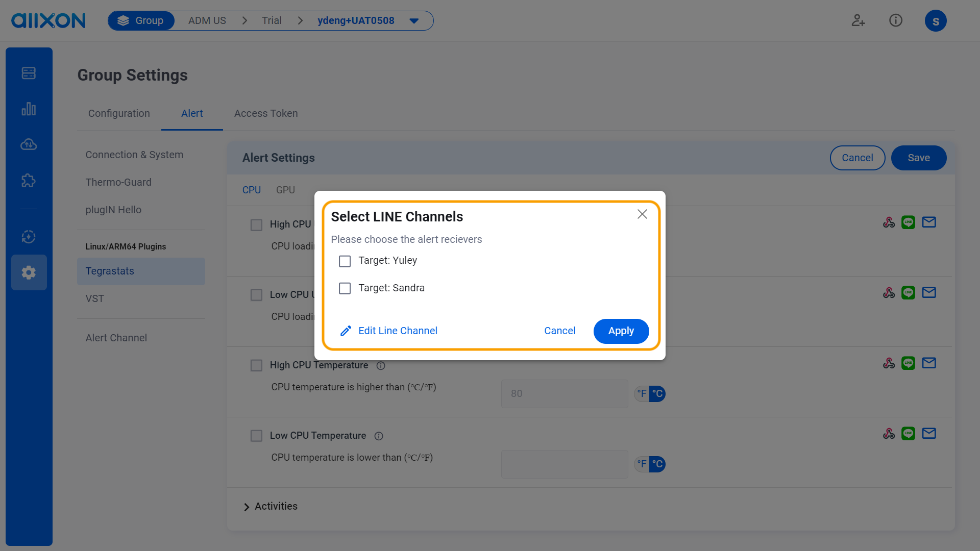This screenshot has width=980, height=551.
Task: Click Edit Line Channel link
Action: point(398,331)
